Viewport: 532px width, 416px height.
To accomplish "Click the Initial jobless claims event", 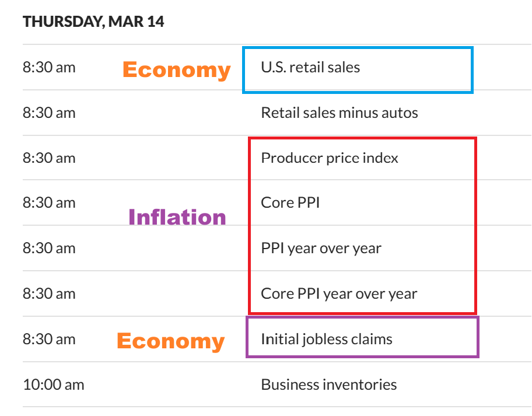I will click(326, 339).
